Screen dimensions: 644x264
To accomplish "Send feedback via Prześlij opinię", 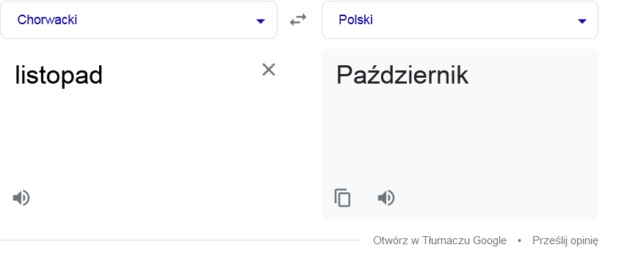I will click(565, 241).
